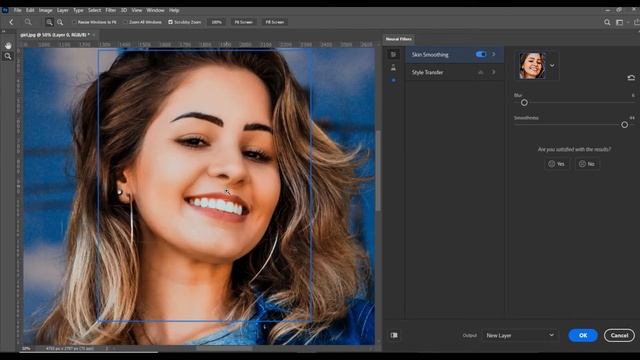
Task: Open workspace switcher icon
Action: click(620, 22)
